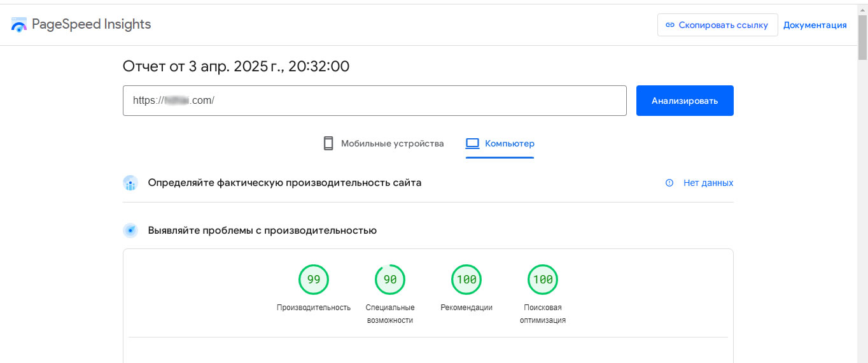Image resolution: width=868 pixels, height=363 pixels.
Task: Focus the URL input field
Action: pos(374,101)
